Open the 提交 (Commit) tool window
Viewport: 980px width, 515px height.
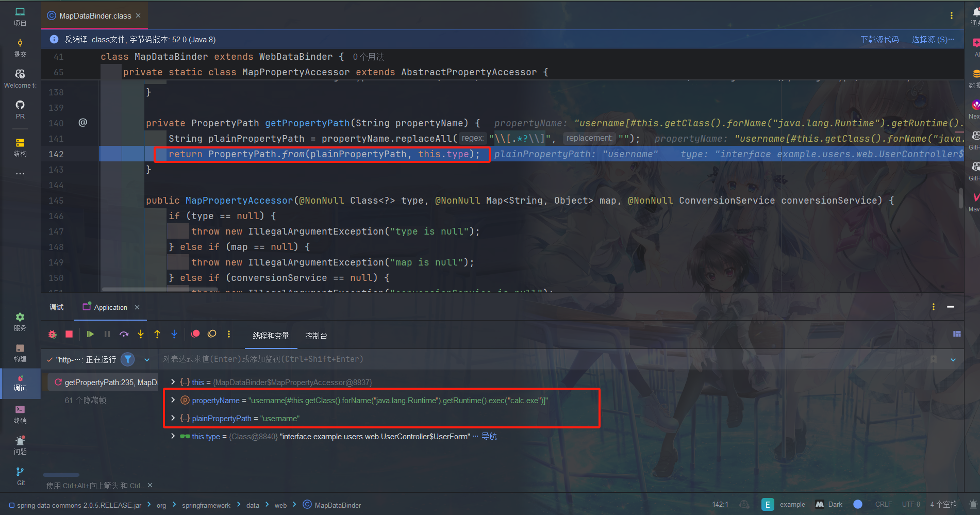(20, 48)
